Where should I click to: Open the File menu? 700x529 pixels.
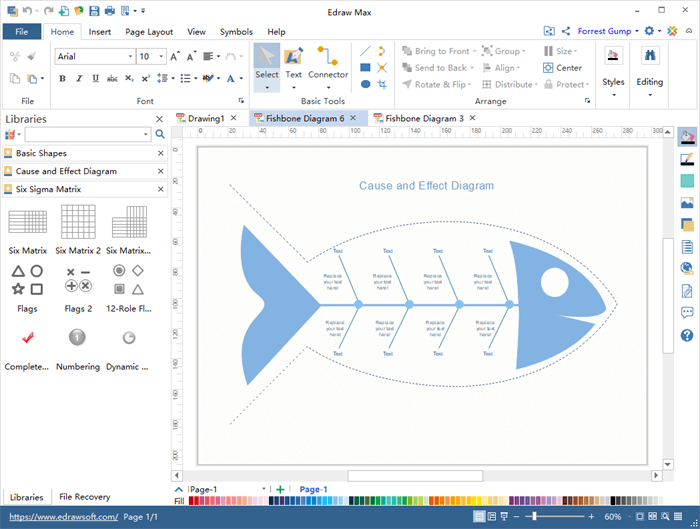22,32
